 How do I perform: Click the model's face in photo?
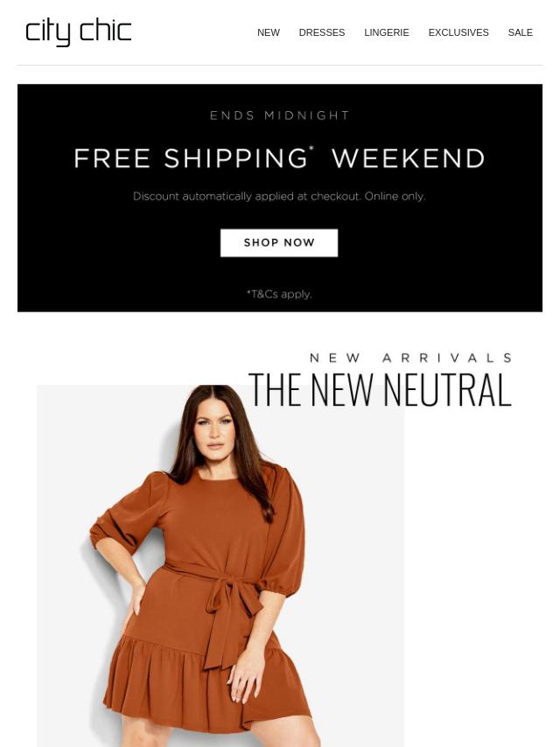214,428
